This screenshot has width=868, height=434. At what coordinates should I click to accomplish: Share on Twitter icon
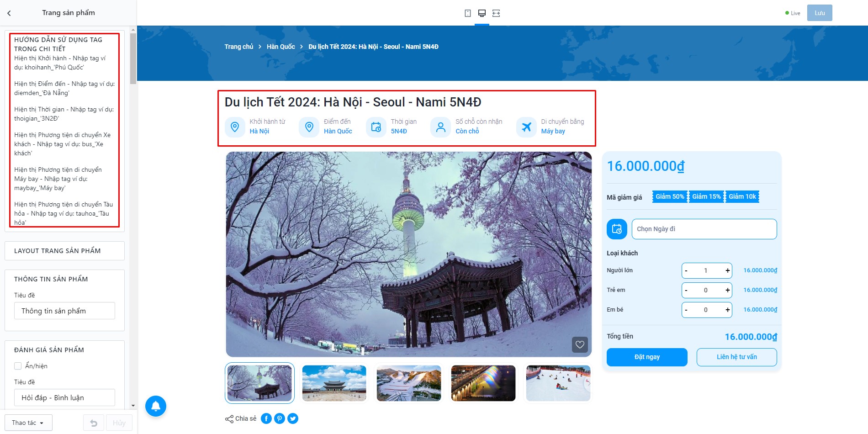point(293,418)
